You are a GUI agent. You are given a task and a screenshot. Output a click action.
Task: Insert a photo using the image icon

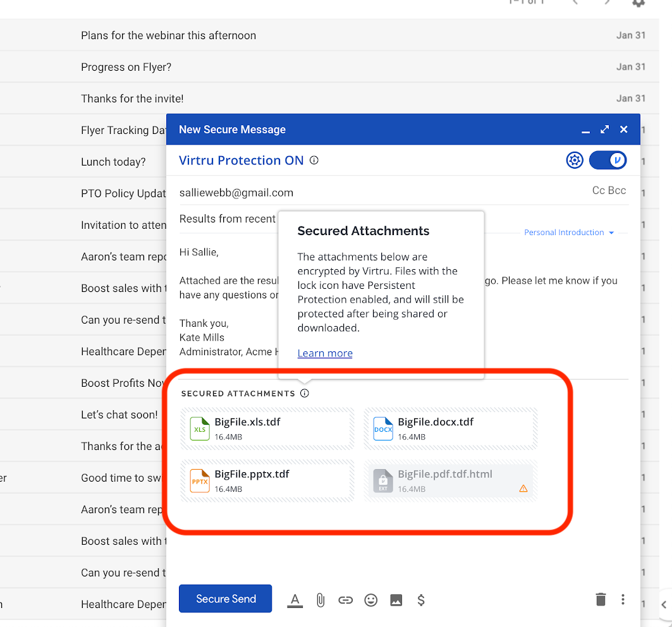[396, 600]
